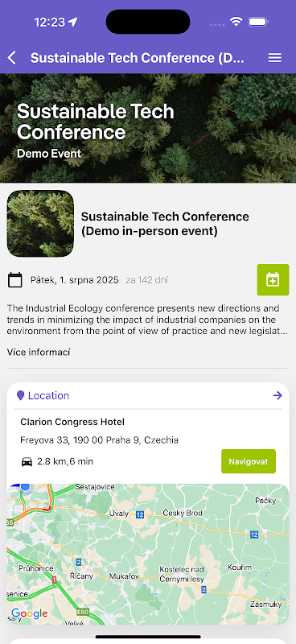296x644 pixels.
Task: Tap the date Pátek, 1. srpna 2025
Action: [x=74, y=280]
